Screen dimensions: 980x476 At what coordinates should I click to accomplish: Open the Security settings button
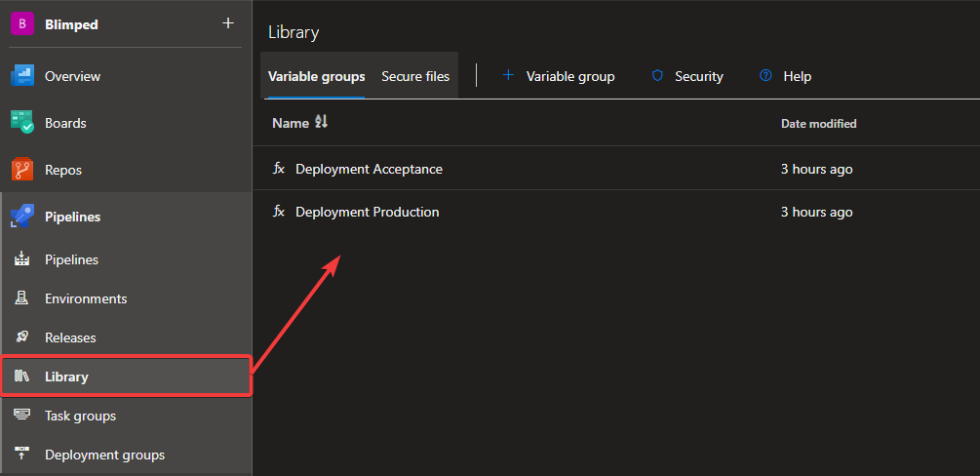(x=699, y=76)
